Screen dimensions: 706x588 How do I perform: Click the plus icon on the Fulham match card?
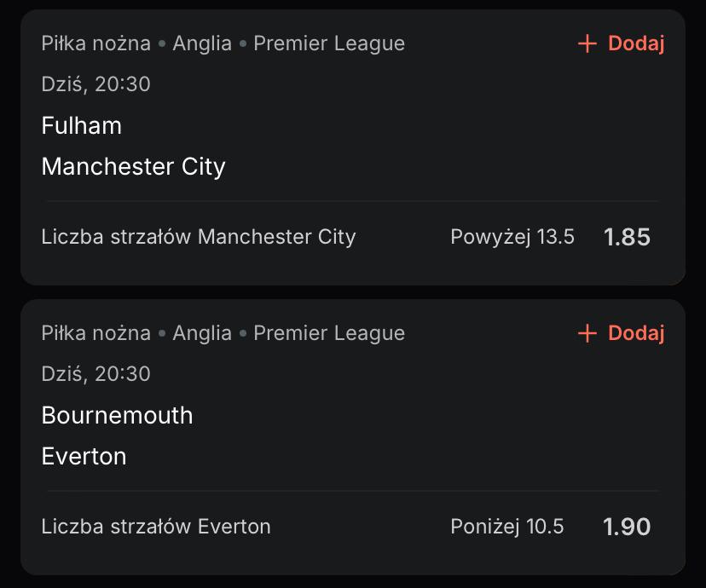587,43
